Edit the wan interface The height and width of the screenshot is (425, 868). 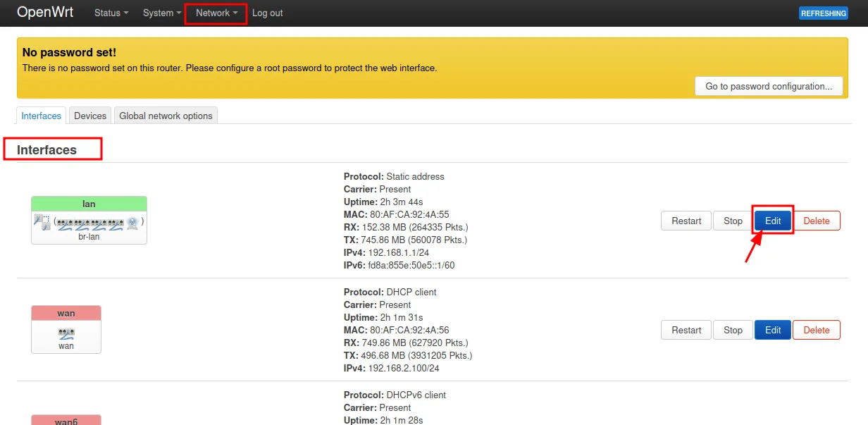click(773, 330)
